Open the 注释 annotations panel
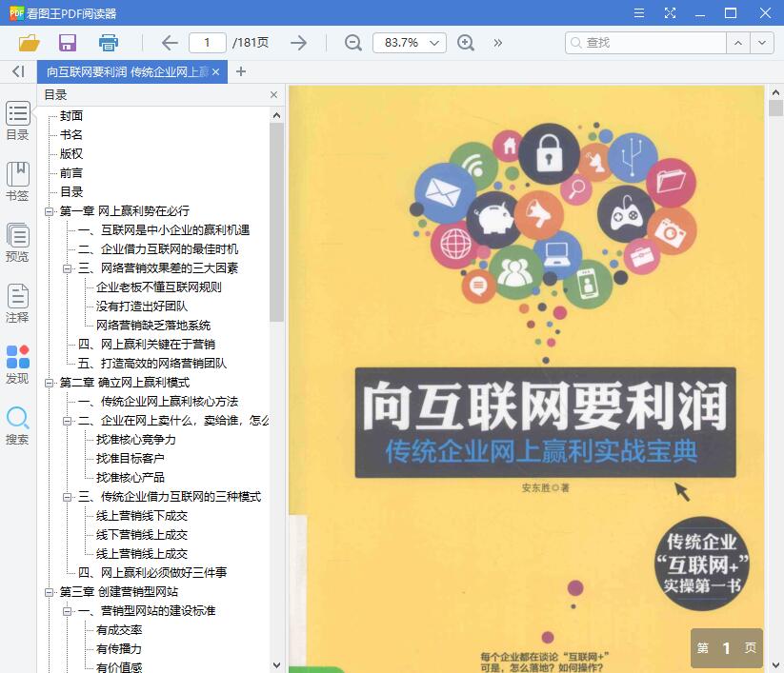The image size is (784, 673). click(x=17, y=304)
